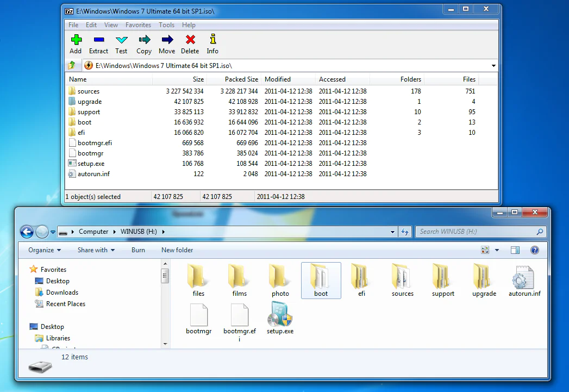
Task: Open the Favorites menu in 7-Zip
Action: tap(138, 24)
